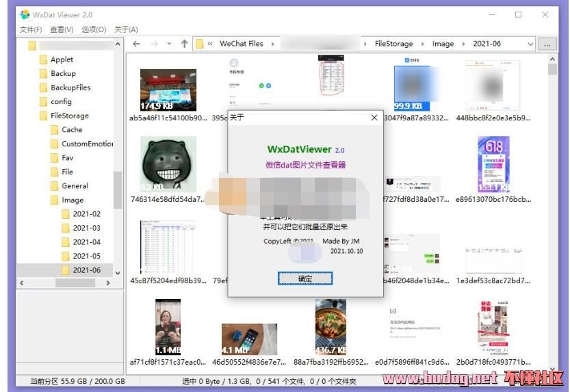Screen dimensions: 570x392
Task: Click the browse (...) button
Action: pyautogui.click(x=547, y=44)
